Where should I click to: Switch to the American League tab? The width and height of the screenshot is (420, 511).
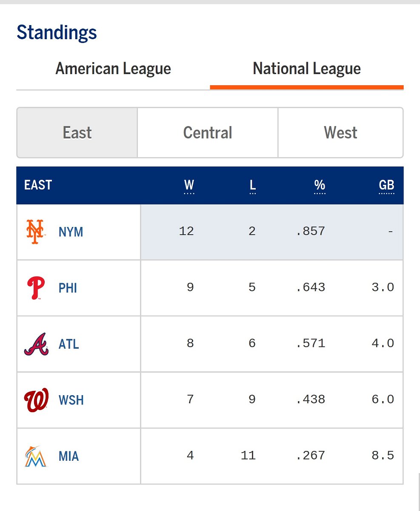pos(113,69)
